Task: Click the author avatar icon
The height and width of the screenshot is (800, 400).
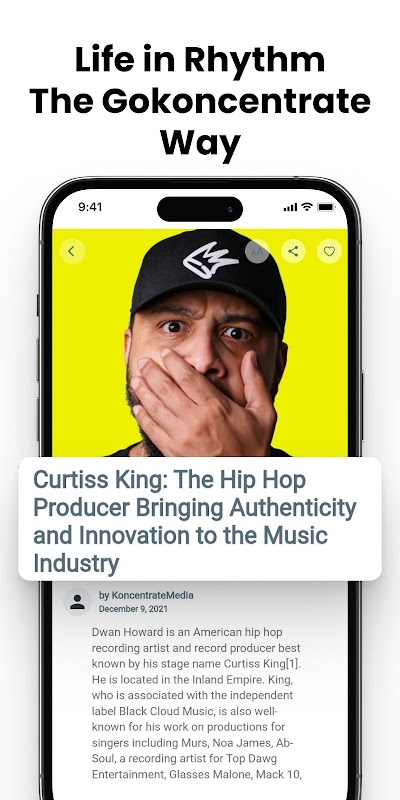Action: [x=78, y=602]
